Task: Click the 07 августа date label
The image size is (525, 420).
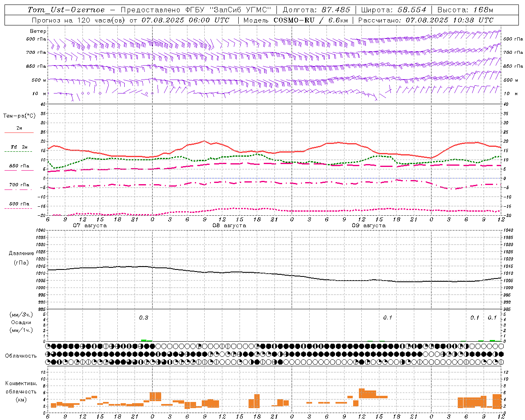Action: click(90, 226)
